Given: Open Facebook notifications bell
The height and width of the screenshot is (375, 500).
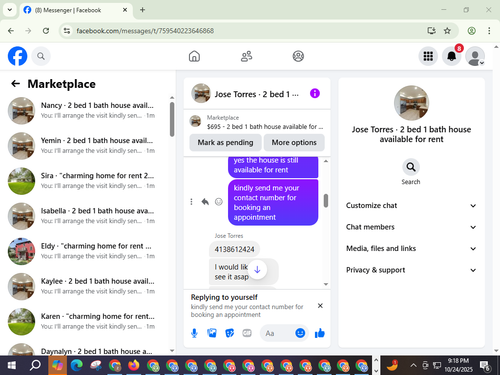Looking at the screenshot, I should [452, 56].
